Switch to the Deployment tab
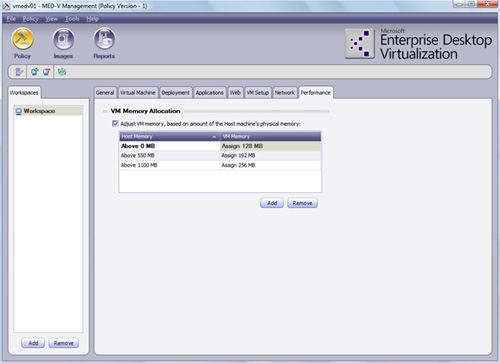This screenshot has width=500, height=363. pyautogui.click(x=175, y=93)
